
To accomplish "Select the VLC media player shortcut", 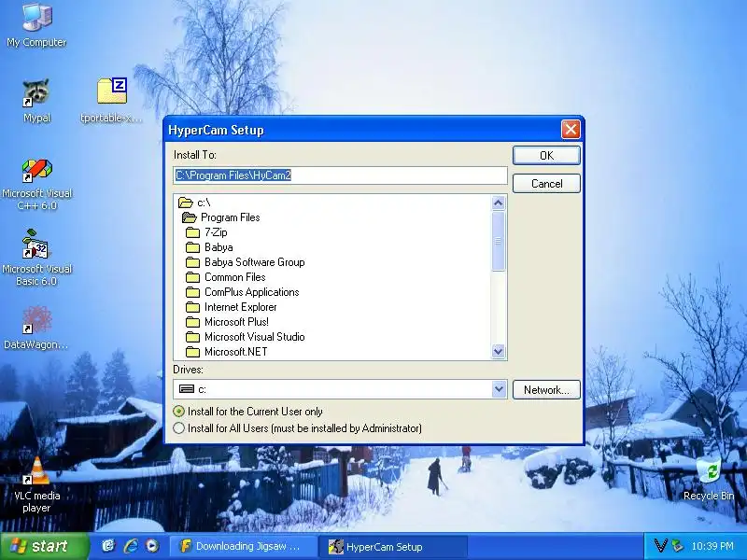I will coord(36,484).
